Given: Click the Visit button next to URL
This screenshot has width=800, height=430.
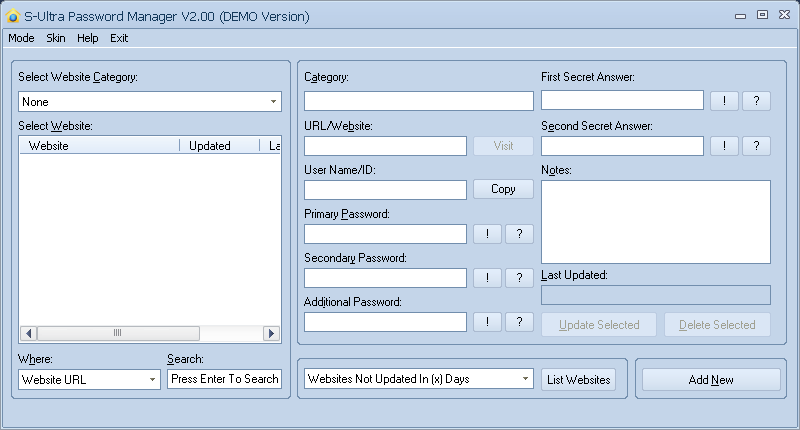Looking at the screenshot, I should (x=504, y=146).
